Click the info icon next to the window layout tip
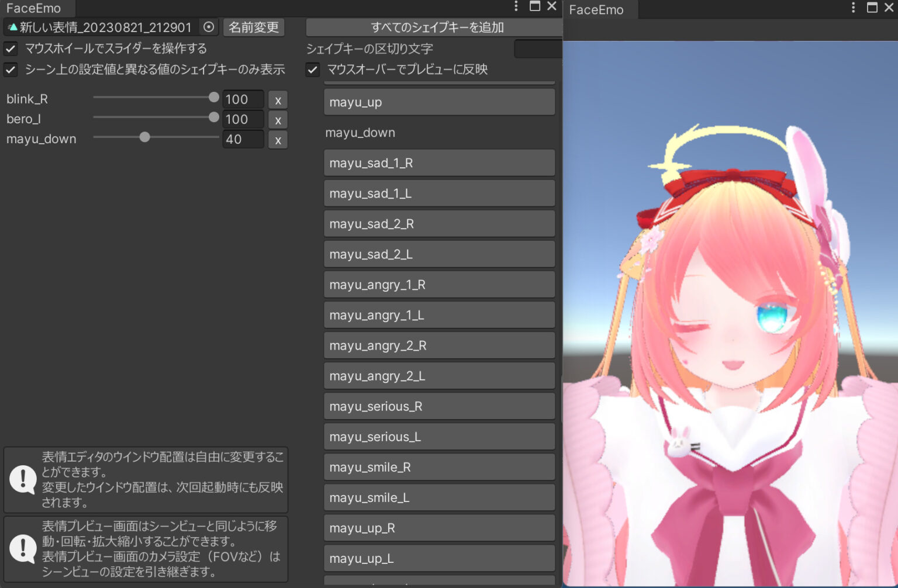 coord(22,480)
